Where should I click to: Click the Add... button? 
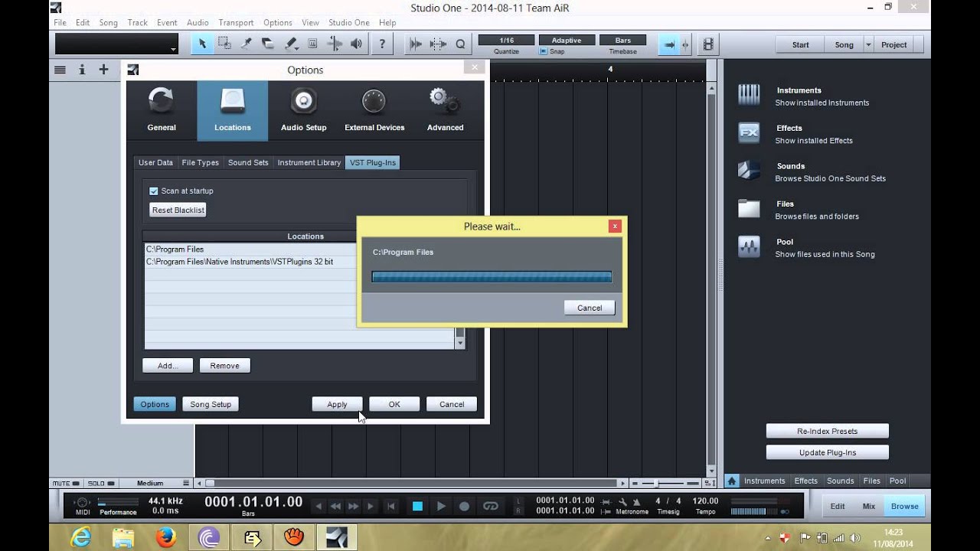pyautogui.click(x=168, y=365)
